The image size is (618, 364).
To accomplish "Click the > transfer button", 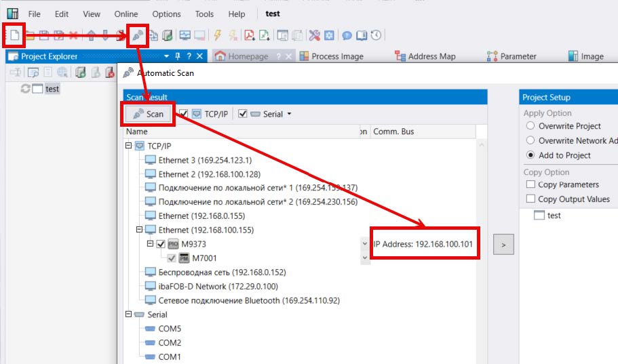I will click(503, 244).
